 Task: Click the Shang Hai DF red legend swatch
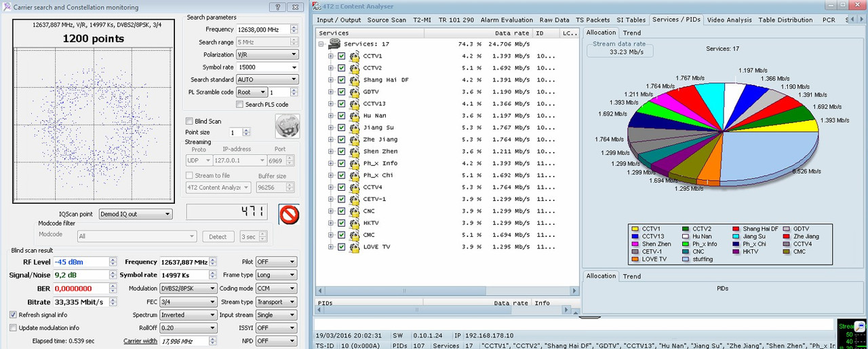coord(737,229)
